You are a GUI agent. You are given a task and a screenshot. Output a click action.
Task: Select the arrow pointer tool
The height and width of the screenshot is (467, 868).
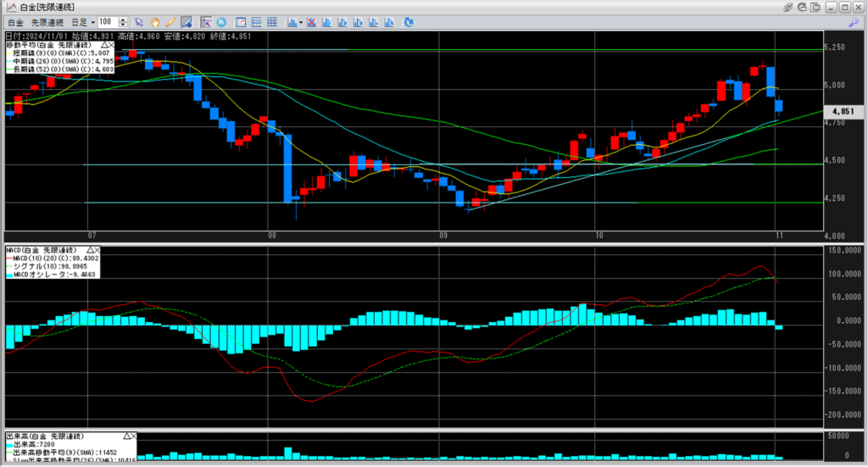(x=140, y=21)
